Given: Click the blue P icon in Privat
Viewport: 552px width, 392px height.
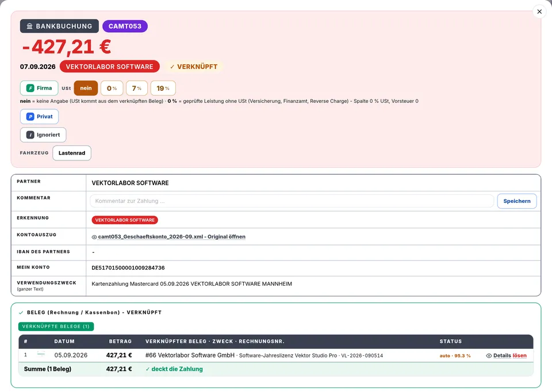Looking at the screenshot, I should (x=30, y=117).
